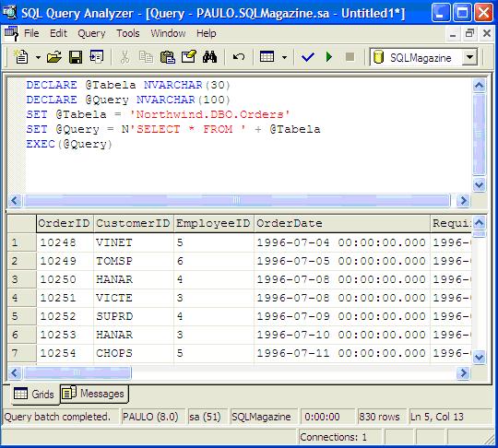Click results horizontal scrollbar left arrow
498x448 pixels.
point(14,372)
